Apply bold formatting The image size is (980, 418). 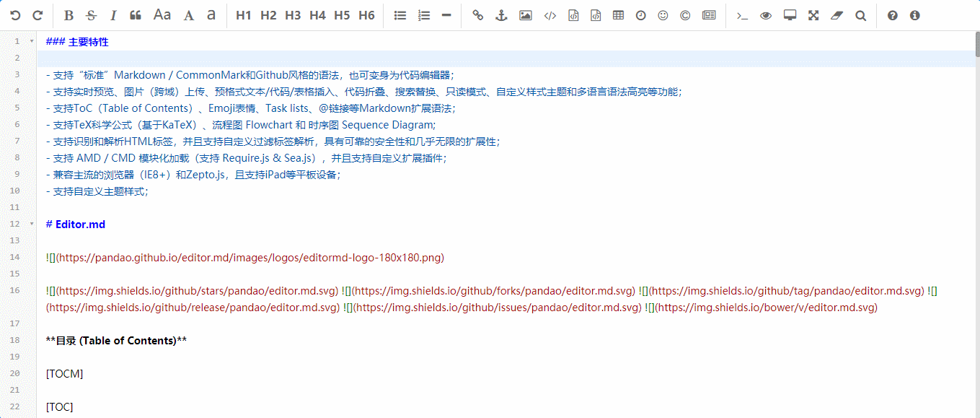point(69,14)
